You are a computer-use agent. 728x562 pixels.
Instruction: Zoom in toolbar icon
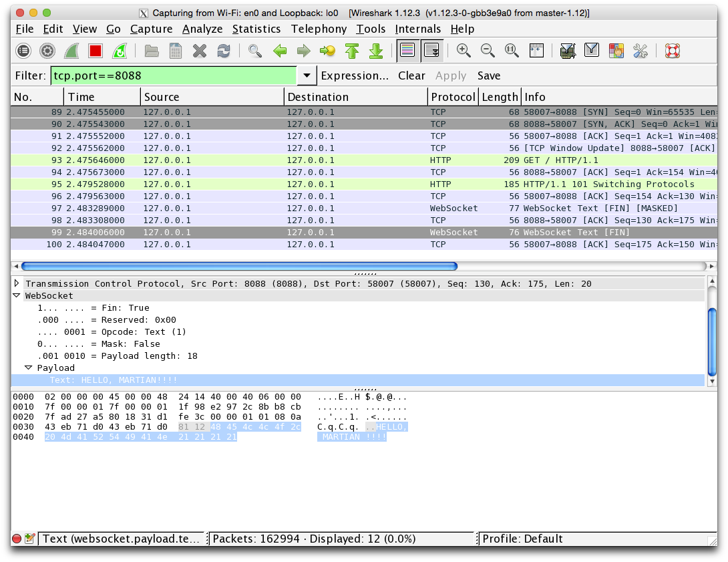tap(464, 51)
